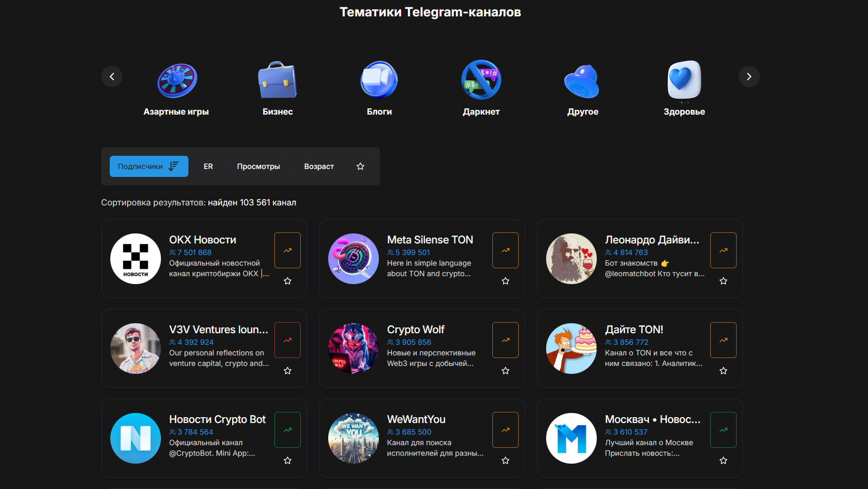The image size is (868, 489).
Task: Open growth chart for OKX Новости
Action: point(288,250)
